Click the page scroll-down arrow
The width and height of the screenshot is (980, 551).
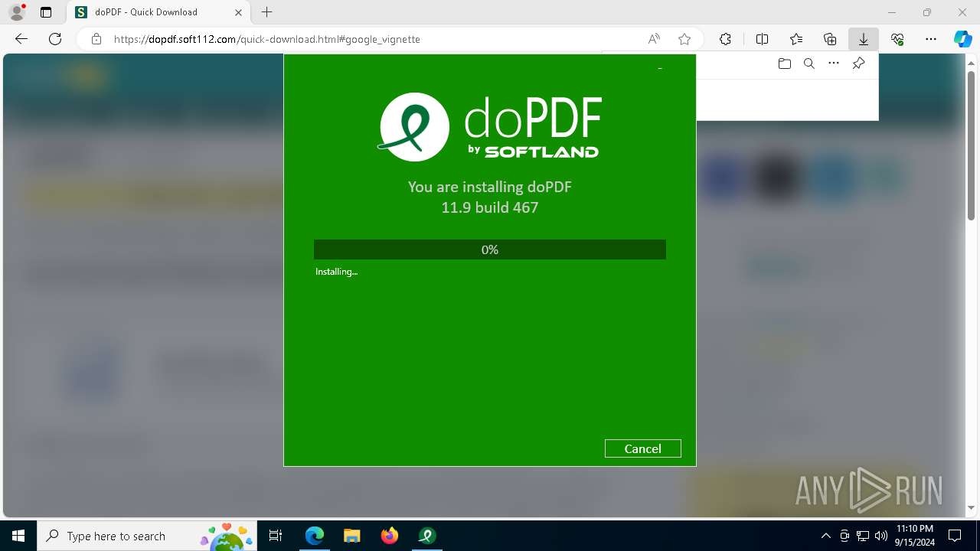point(972,507)
